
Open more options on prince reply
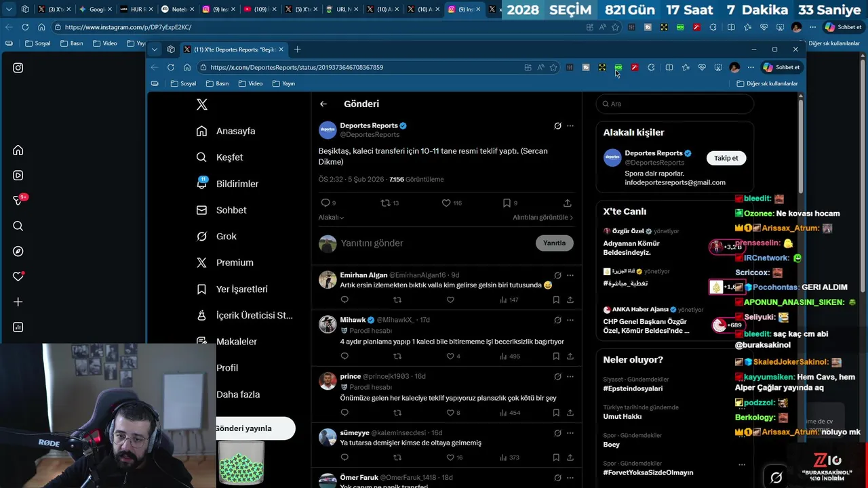point(570,376)
